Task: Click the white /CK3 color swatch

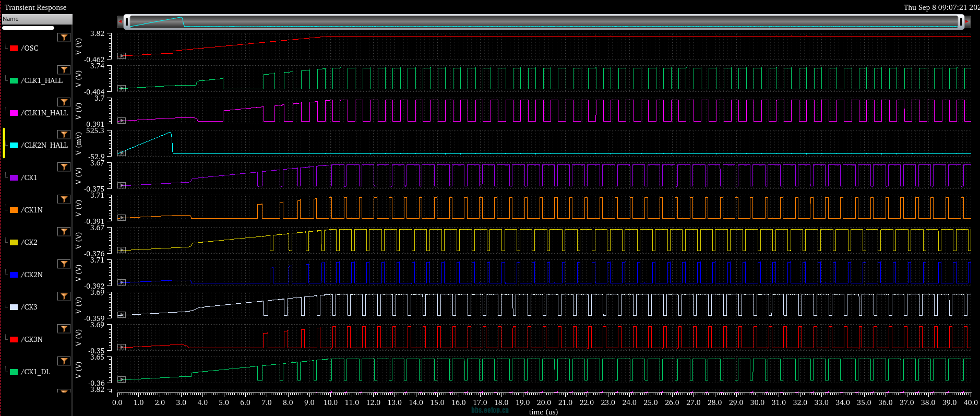Action: point(14,307)
